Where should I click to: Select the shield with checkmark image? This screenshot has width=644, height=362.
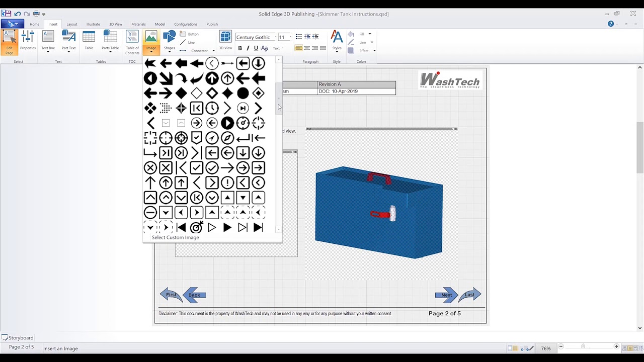197,138
